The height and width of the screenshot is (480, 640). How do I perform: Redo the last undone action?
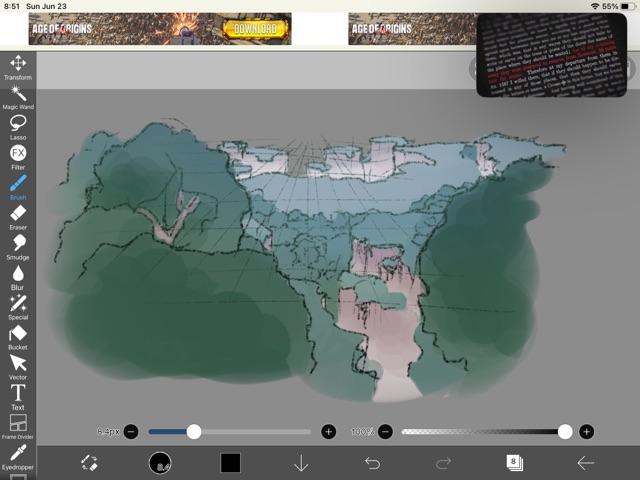443,463
